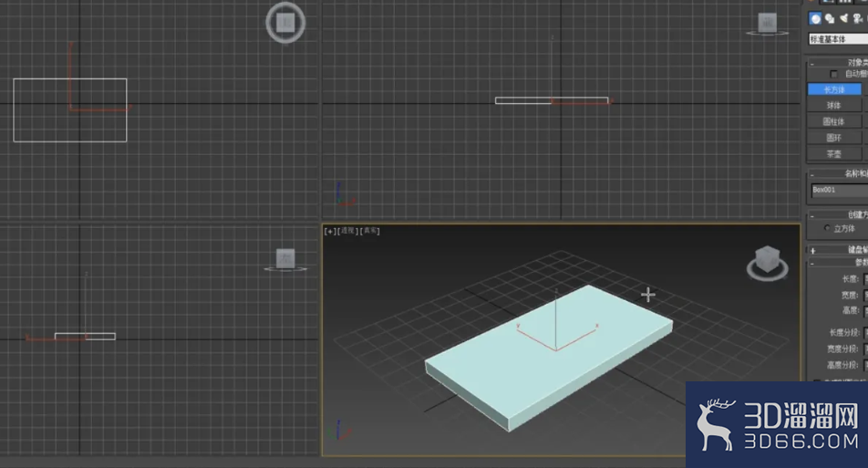Screen dimensions: 868x468
Task: Enable the 自动栅格 checkbox
Action: pos(833,74)
